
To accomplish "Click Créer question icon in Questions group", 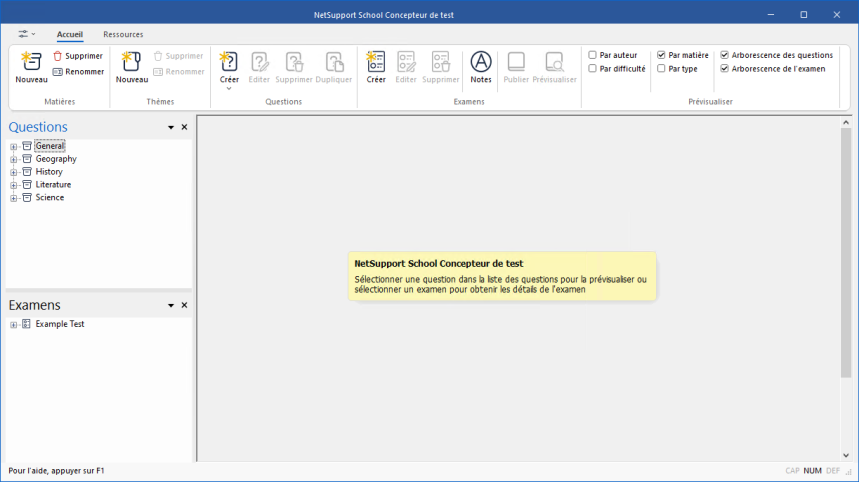I will coord(229,62).
